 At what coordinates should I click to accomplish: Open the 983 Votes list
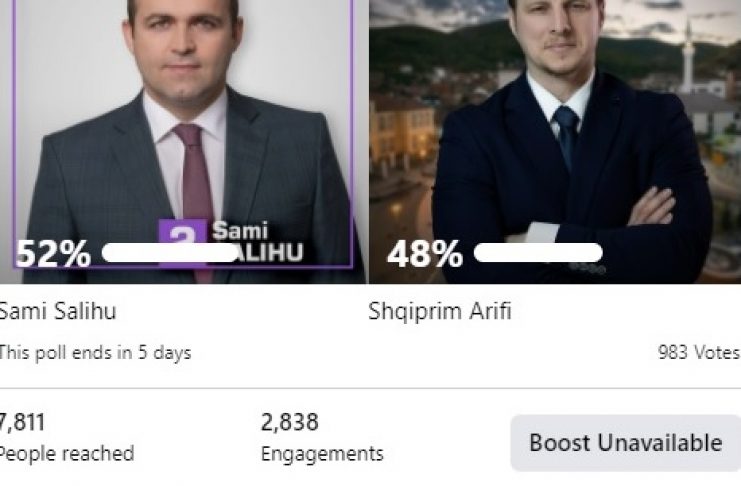click(x=698, y=352)
